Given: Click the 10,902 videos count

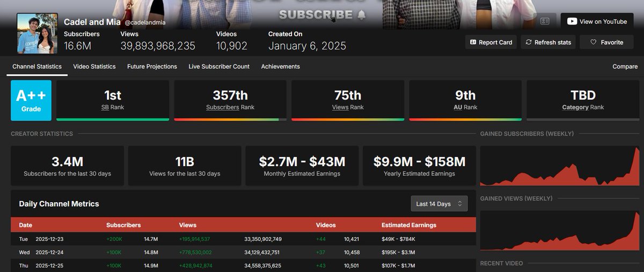Looking at the screenshot, I should [x=232, y=46].
